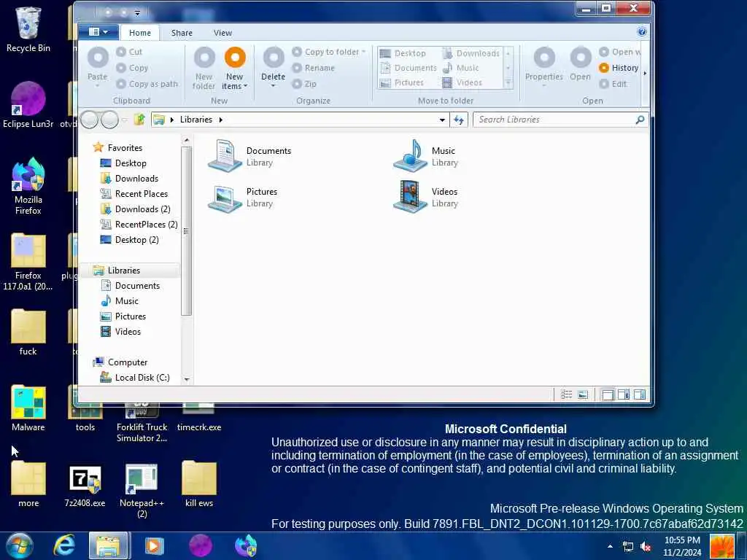Move to Desktop folder in ribbon
The image size is (747, 560).
403,53
